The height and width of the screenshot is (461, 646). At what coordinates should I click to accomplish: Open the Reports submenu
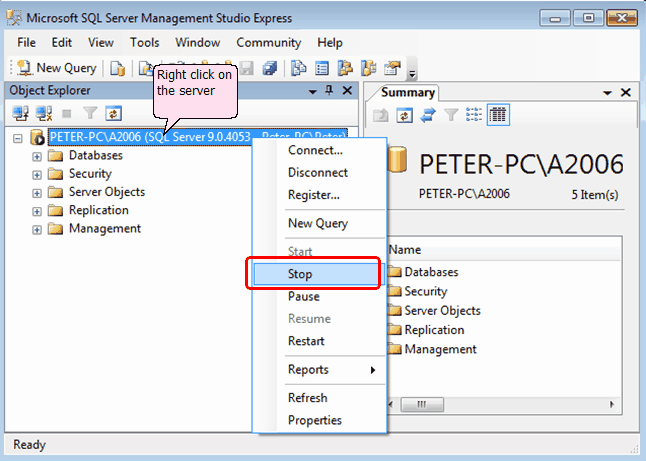(319, 370)
